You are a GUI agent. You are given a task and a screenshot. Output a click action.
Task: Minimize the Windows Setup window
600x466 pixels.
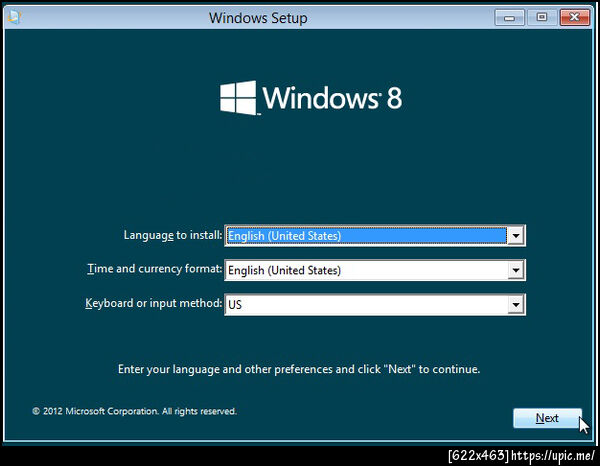(509, 18)
